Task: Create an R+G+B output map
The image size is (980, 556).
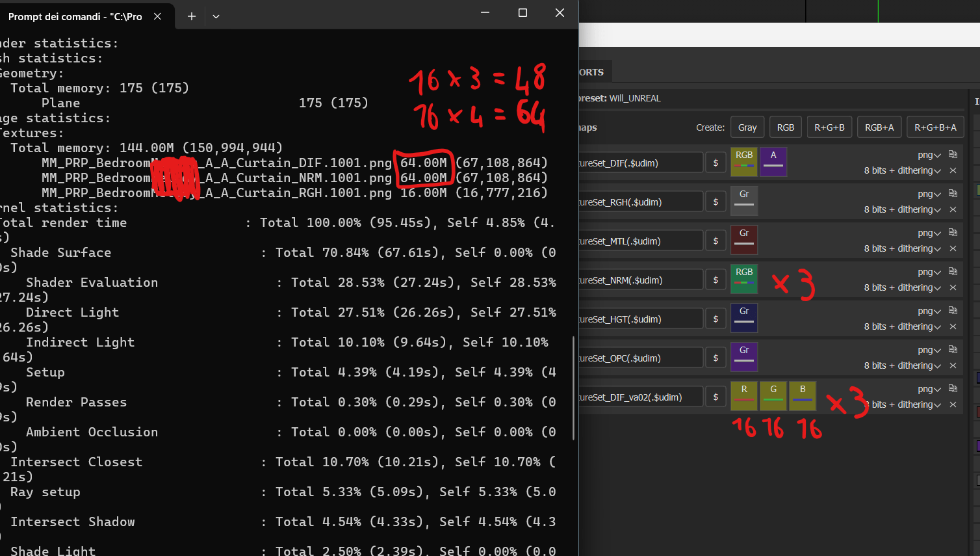Action: [x=829, y=127]
